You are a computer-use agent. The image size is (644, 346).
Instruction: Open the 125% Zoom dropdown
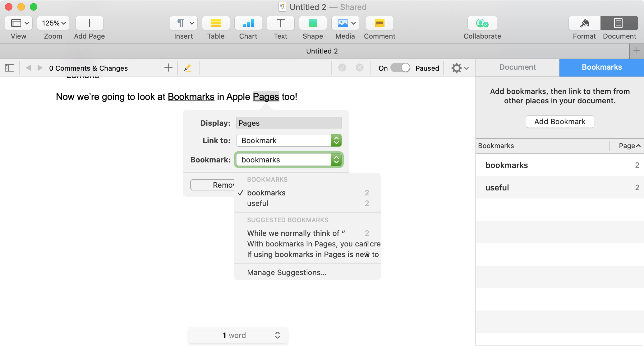(x=53, y=23)
